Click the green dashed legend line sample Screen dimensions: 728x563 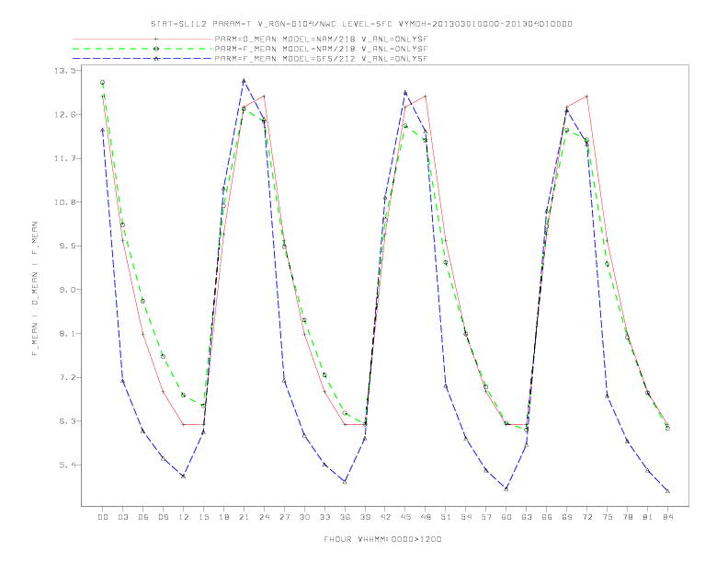pyautogui.click(x=142, y=49)
